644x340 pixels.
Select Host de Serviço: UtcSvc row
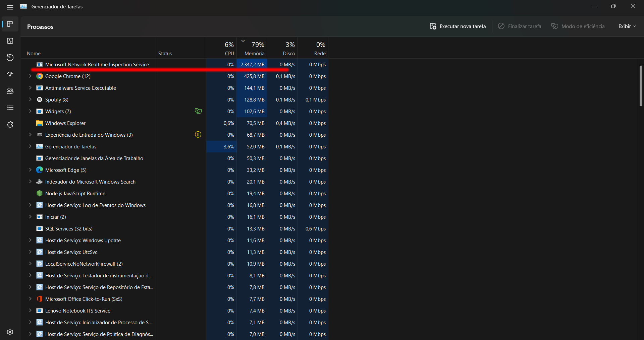[174, 252]
